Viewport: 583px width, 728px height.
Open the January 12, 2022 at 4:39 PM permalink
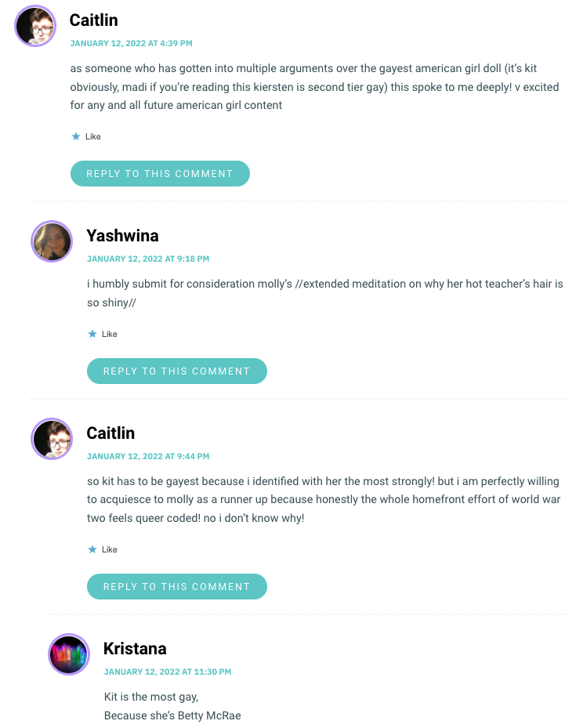pos(132,43)
